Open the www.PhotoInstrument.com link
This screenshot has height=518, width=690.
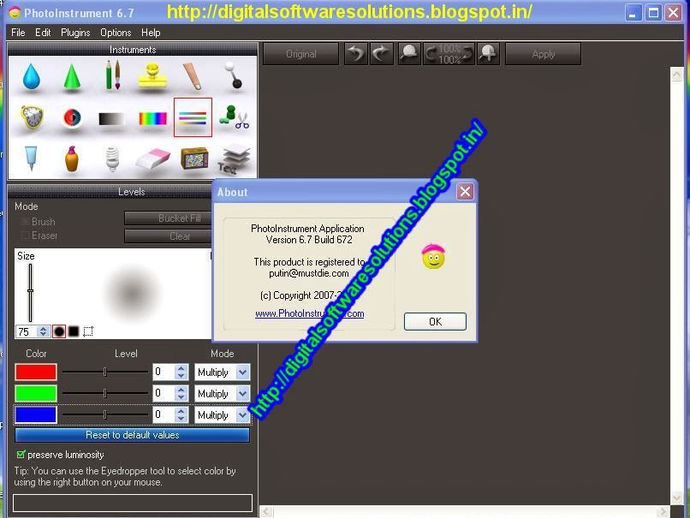click(309, 314)
